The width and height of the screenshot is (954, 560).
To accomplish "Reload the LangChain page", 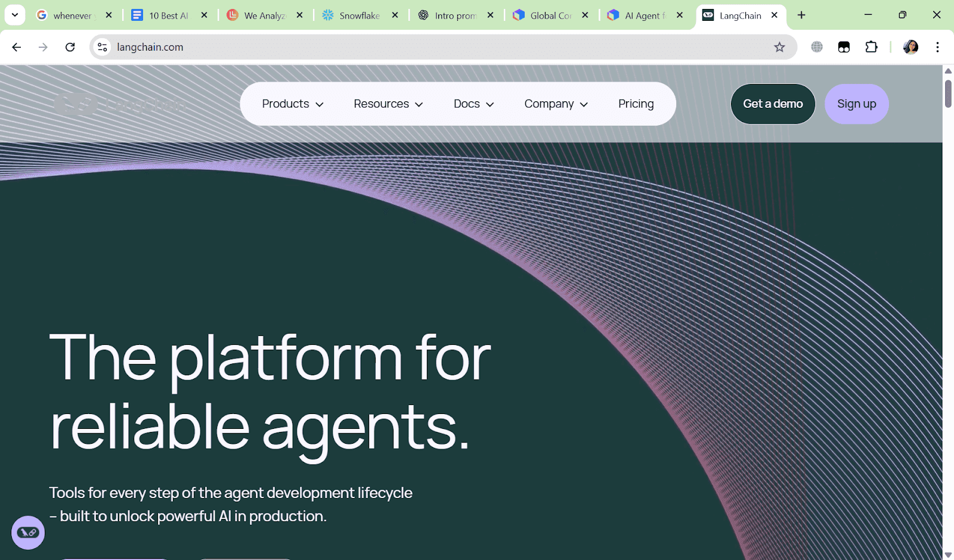I will point(70,47).
